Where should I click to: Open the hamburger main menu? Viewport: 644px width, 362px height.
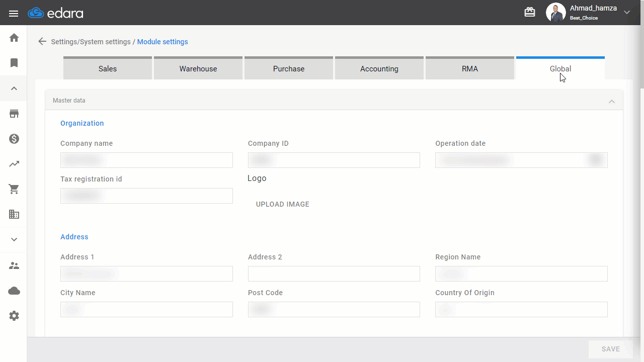click(x=14, y=13)
